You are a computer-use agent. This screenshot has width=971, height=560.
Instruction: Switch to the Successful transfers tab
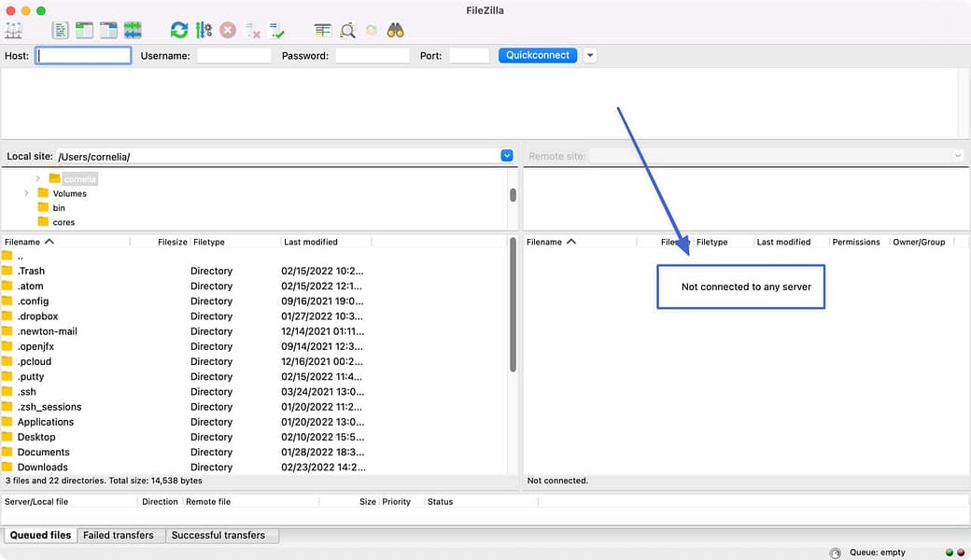(218, 535)
